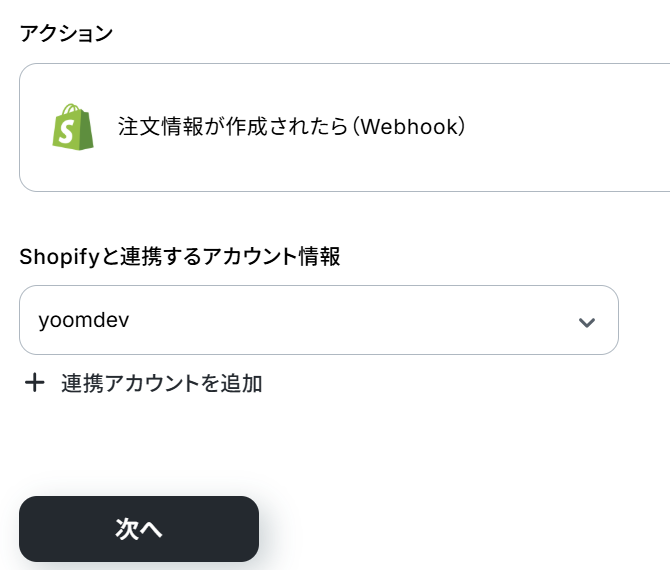Click the green Shopify bag icon

[73, 128]
